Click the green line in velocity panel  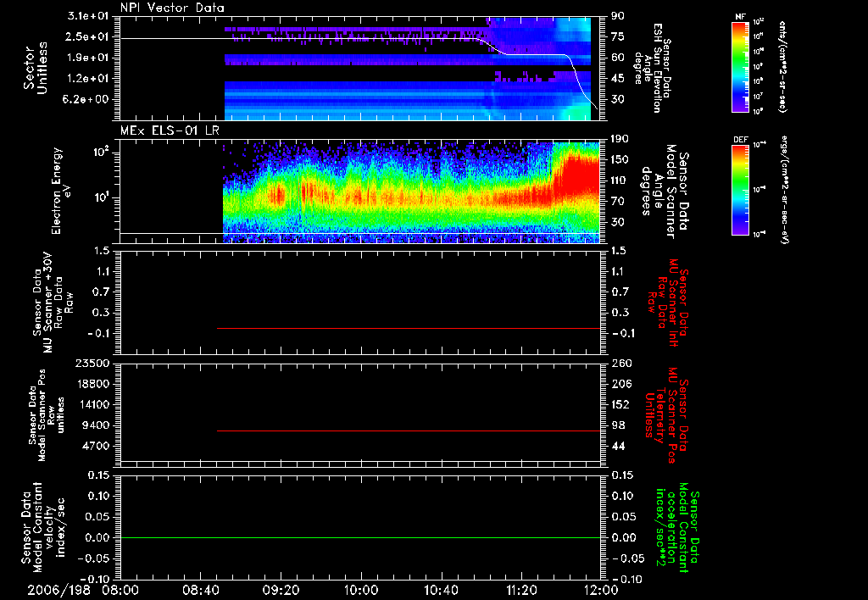359,537
